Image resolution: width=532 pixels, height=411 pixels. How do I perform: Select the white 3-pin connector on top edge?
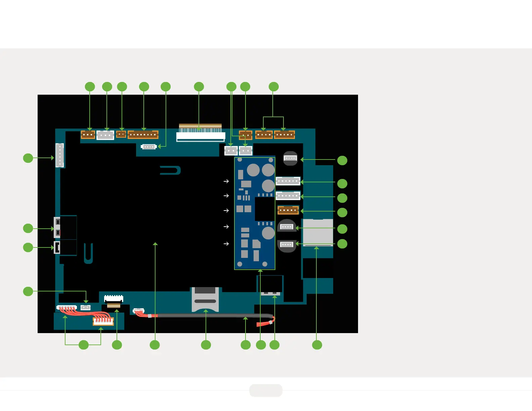[x=105, y=135]
